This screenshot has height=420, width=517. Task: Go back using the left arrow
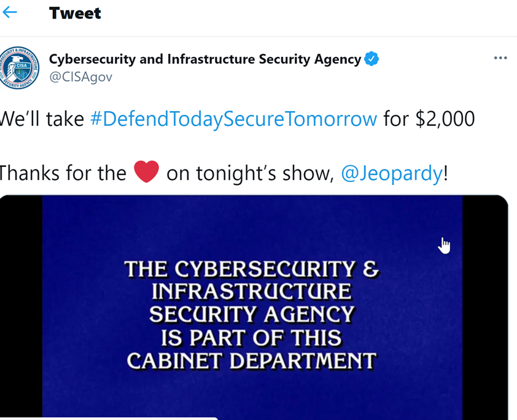[10, 13]
